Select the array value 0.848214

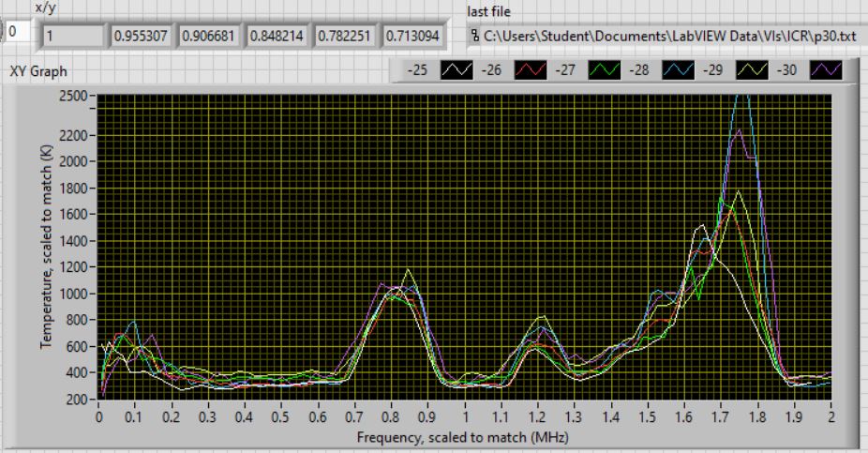click(277, 37)
